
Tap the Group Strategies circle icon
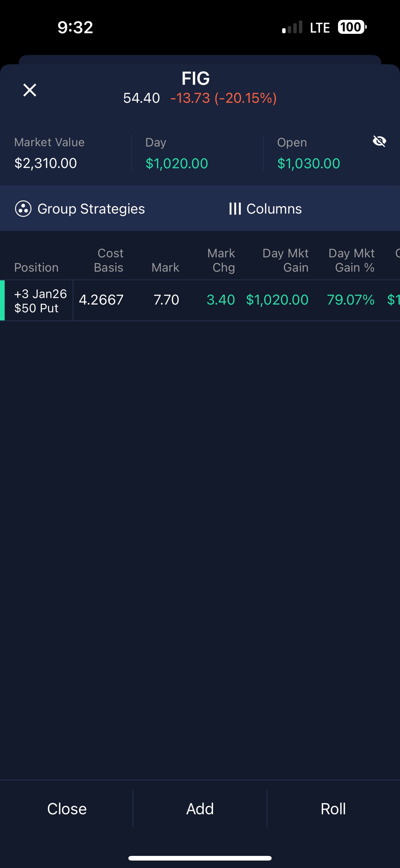point(23,209)
